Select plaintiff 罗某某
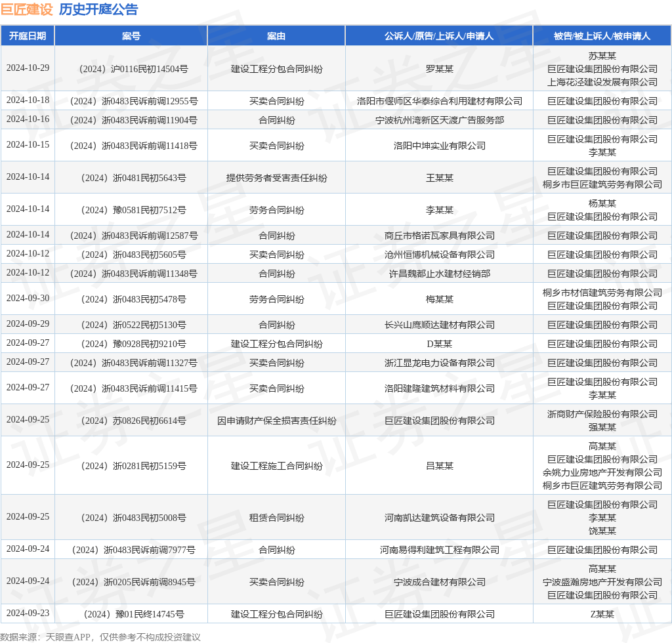 tap(439, 69)
